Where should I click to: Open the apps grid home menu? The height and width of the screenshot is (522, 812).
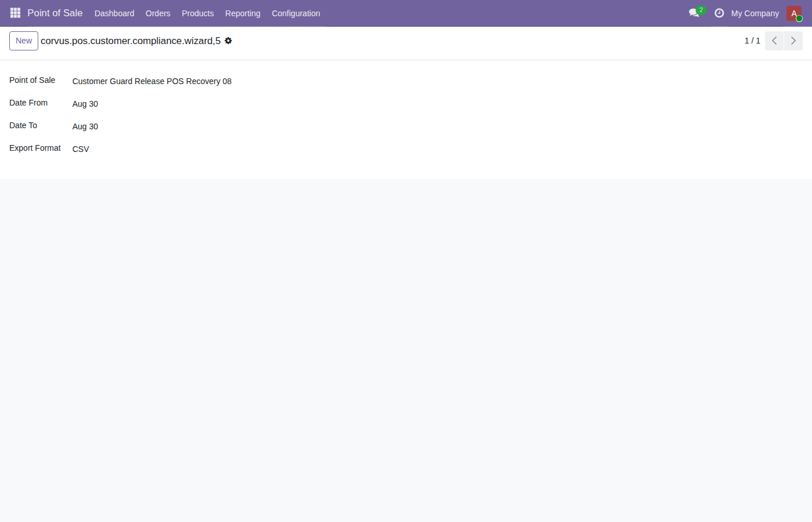pyautogui.click(x=15, y=13)
